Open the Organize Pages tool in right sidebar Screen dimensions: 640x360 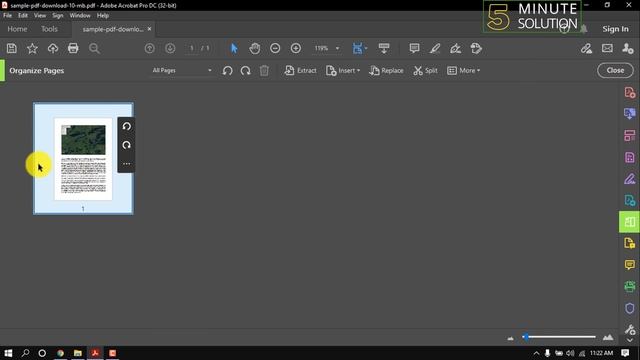coord(629,222)
